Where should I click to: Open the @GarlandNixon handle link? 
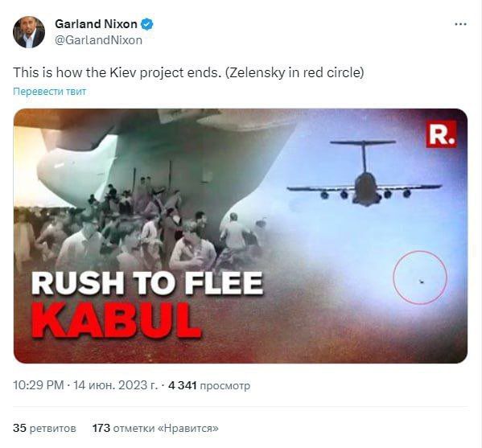[x=98, y=40]
